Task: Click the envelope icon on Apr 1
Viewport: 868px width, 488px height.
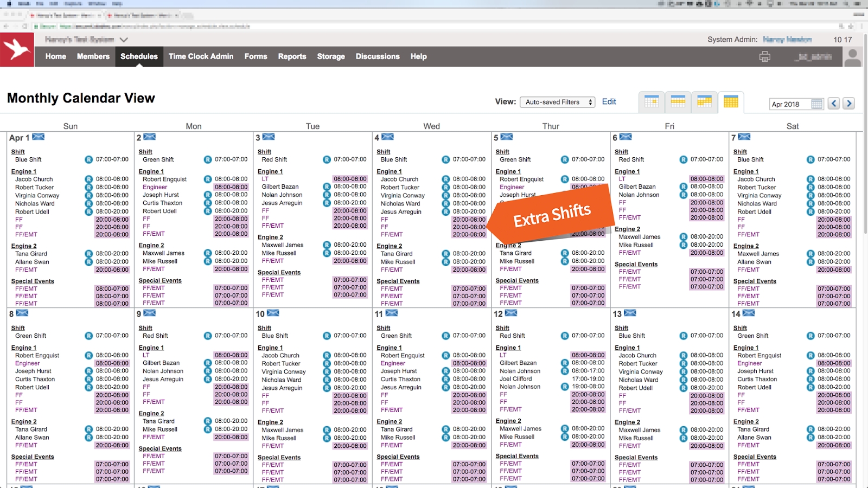Action: [39, 137]
